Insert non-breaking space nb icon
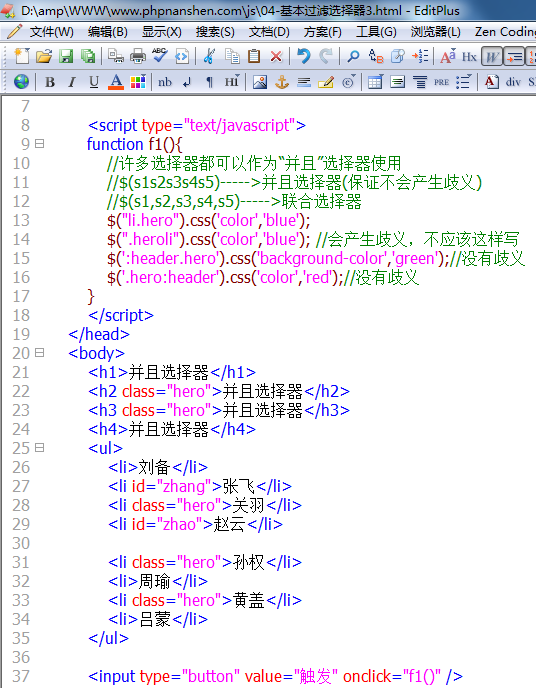The image size is (536, 688). [165, 82]
